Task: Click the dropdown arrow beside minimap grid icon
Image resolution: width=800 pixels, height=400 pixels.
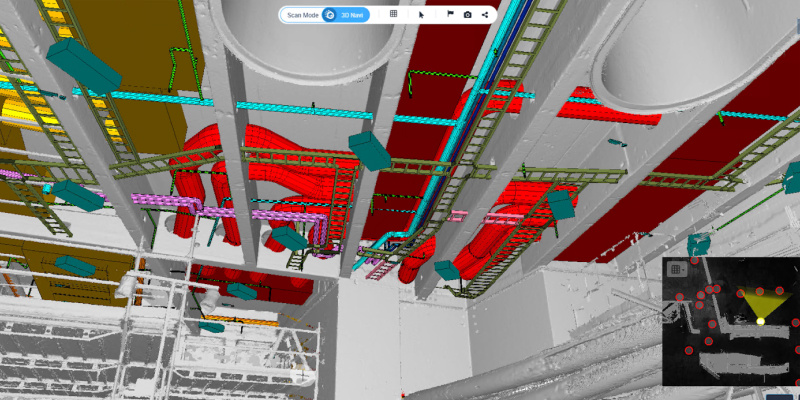Action: (x=683, y=268)
